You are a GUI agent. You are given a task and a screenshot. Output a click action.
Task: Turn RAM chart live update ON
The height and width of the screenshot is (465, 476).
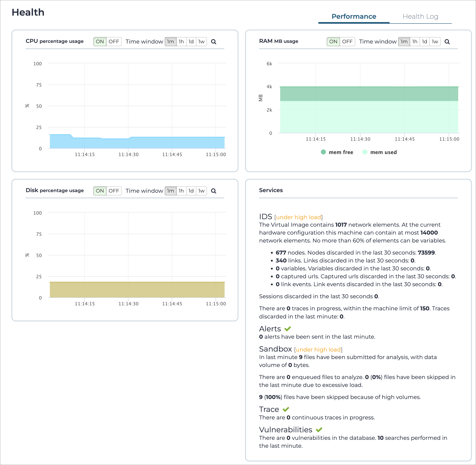[x=333, y=41]
